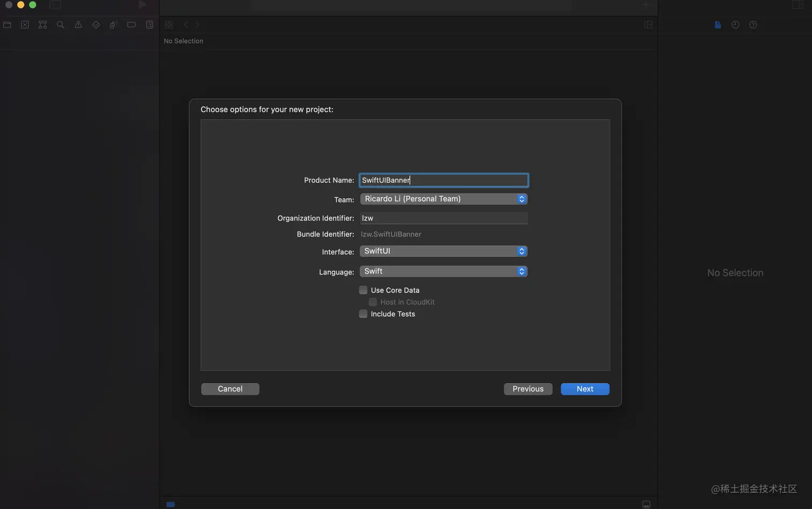Open the Source Control navigator
Viewport: 812px width, 509px height.
pyautogui.click(x=25, y=25)
